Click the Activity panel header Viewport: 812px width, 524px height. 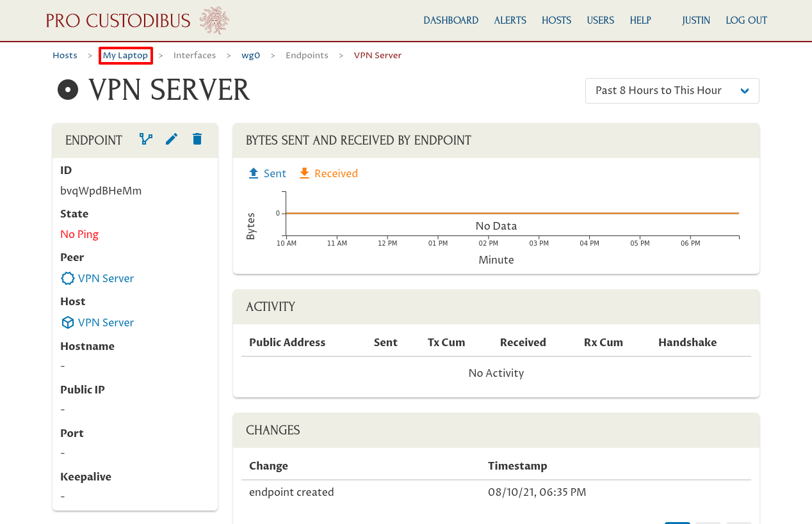click(x=496, y=306)
